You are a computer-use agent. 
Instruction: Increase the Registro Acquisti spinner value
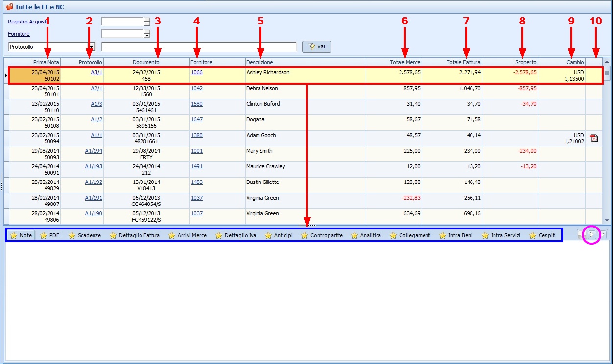(147, 20)
